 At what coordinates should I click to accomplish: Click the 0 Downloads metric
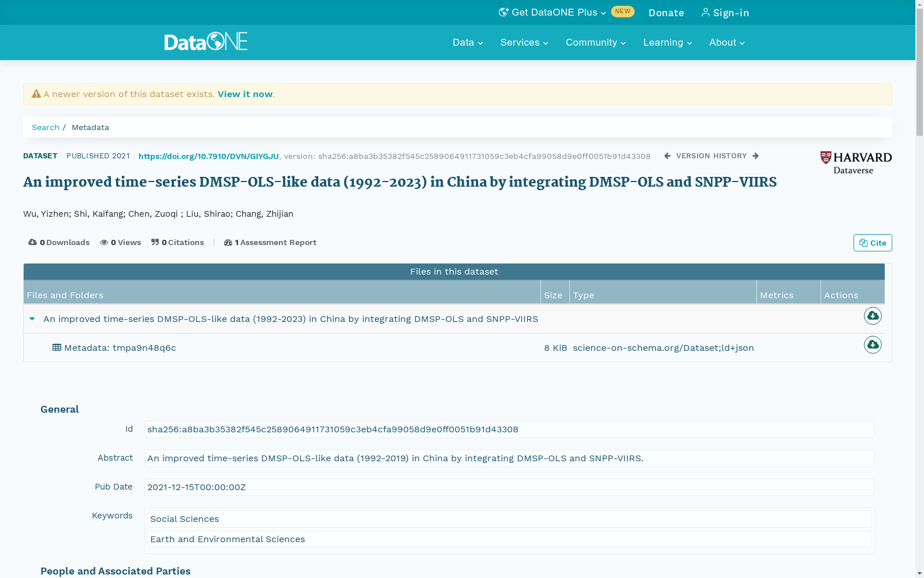[x=59, y=242]
